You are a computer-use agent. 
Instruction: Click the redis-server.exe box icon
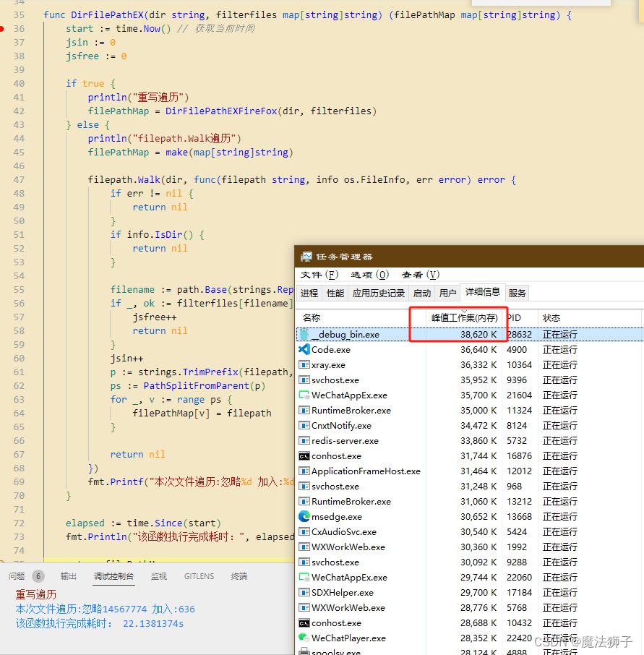pyautogui.click(x=304, y=440)
